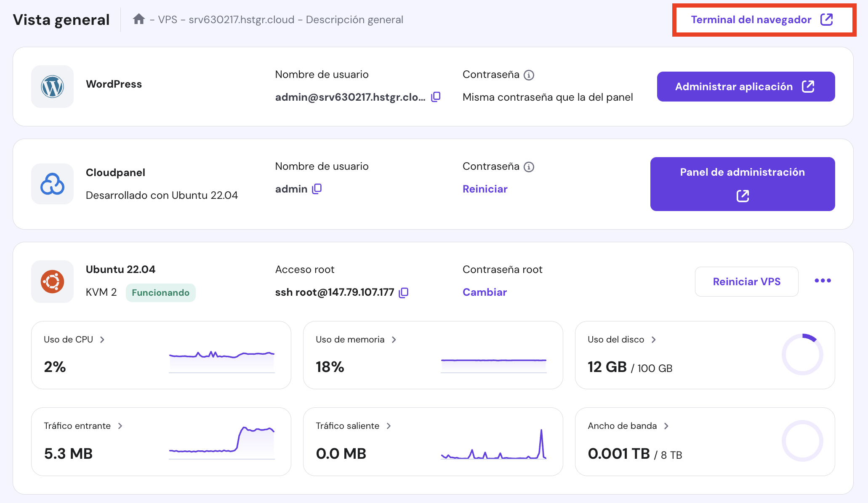Copy the WordPress admin username
868x503 pixels.
pyautogui.click(x=436, y=96)
